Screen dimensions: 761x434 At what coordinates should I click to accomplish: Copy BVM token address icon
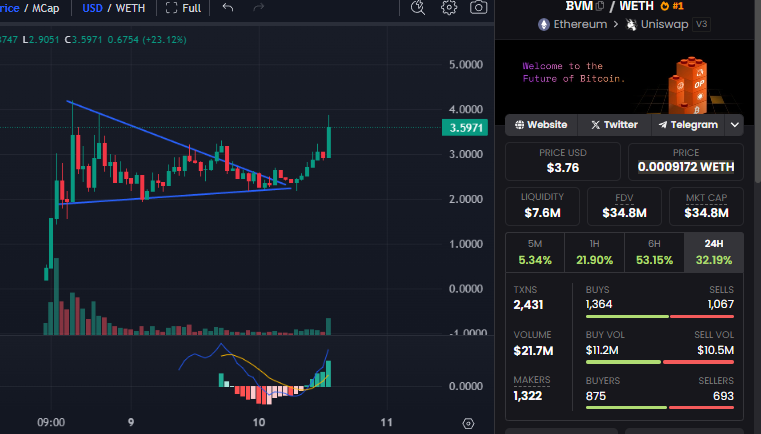tap(600, 6)
